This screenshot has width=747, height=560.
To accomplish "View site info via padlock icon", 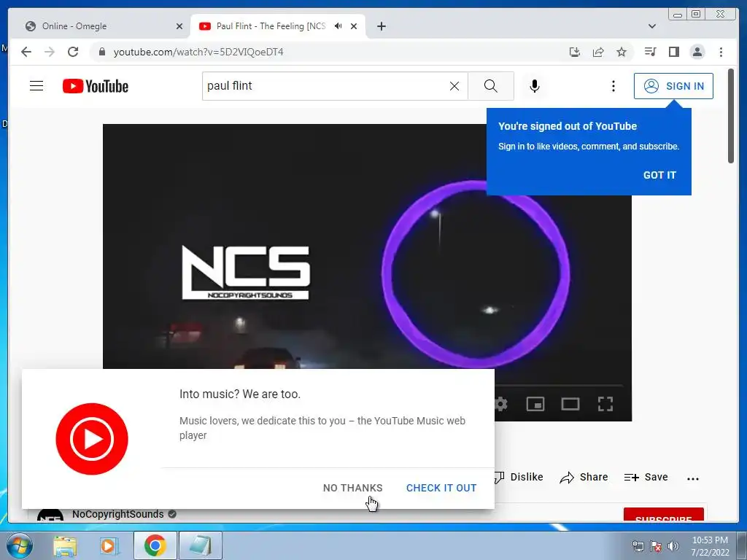I will click(101, 52).
